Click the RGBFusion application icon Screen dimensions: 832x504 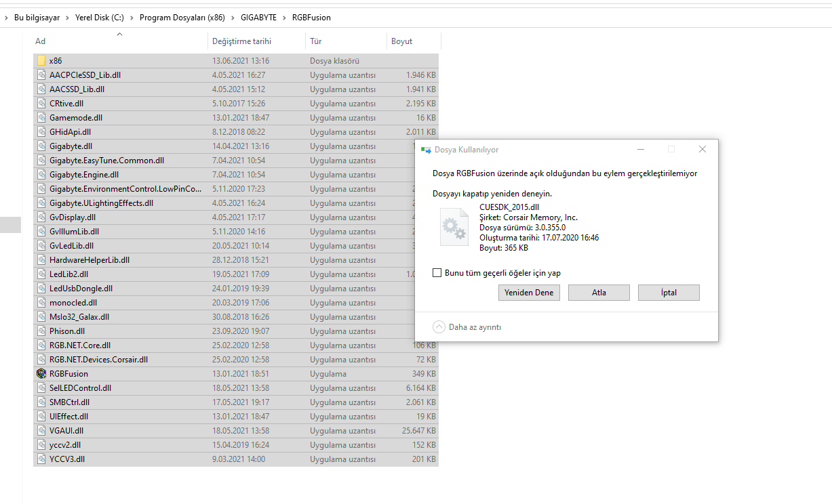click(x=41, y=374)
